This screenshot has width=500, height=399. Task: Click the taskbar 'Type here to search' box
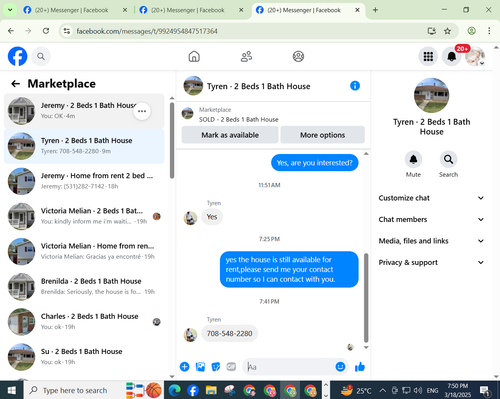point(74,390)
